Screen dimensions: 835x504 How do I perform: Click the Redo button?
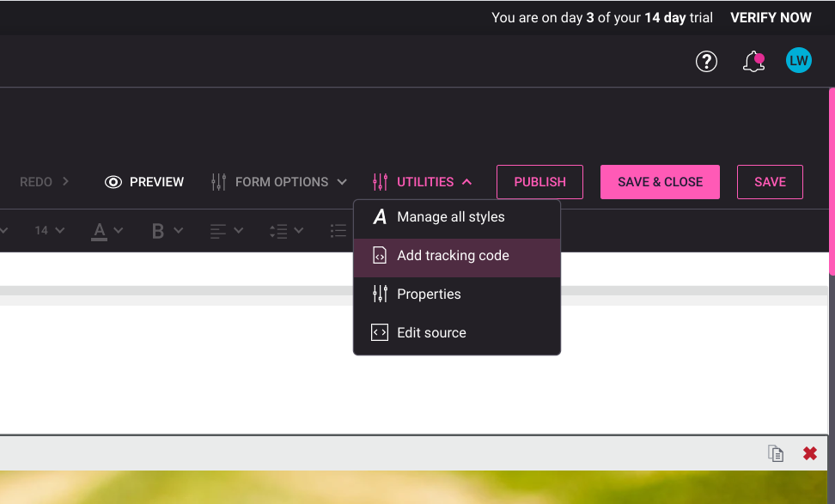[x=36, y=182]
